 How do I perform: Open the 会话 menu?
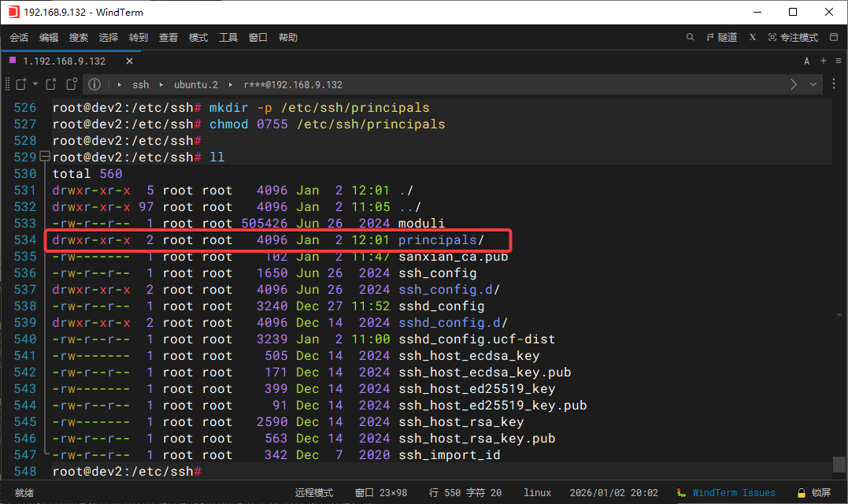pyautogui.click(x=19, y=37)
